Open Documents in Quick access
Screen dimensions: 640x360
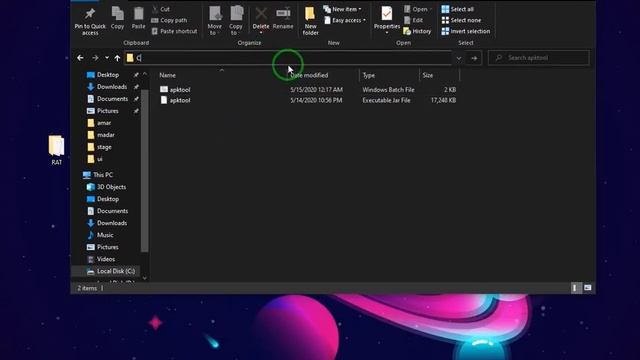coord(112,99)
